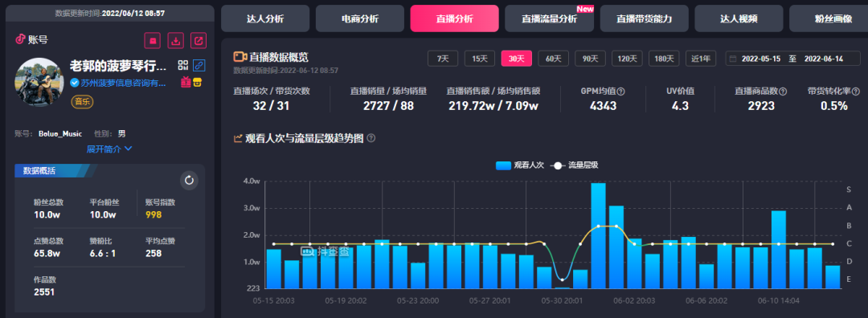
Task: Click the account profile avatar photo
Action: (39, 82)
